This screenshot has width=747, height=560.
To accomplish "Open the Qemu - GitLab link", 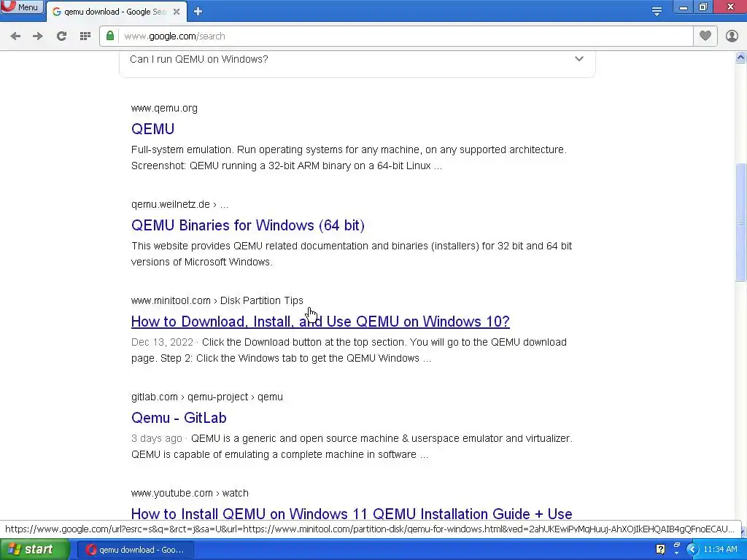I will (x=179, y=418).
